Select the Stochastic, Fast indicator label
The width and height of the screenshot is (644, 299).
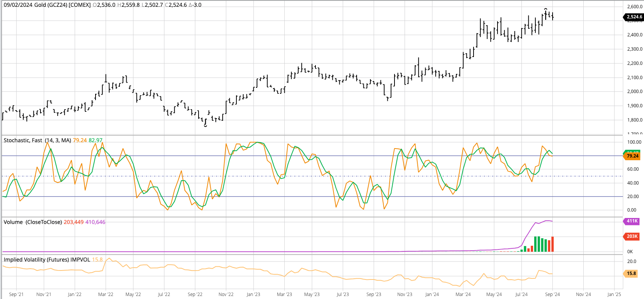[23, 140]
